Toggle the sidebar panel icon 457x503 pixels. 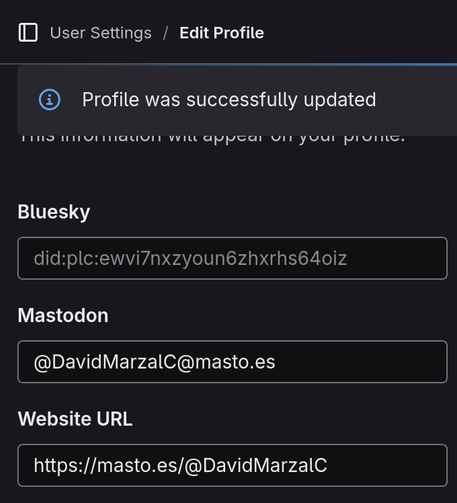(28, 33)
